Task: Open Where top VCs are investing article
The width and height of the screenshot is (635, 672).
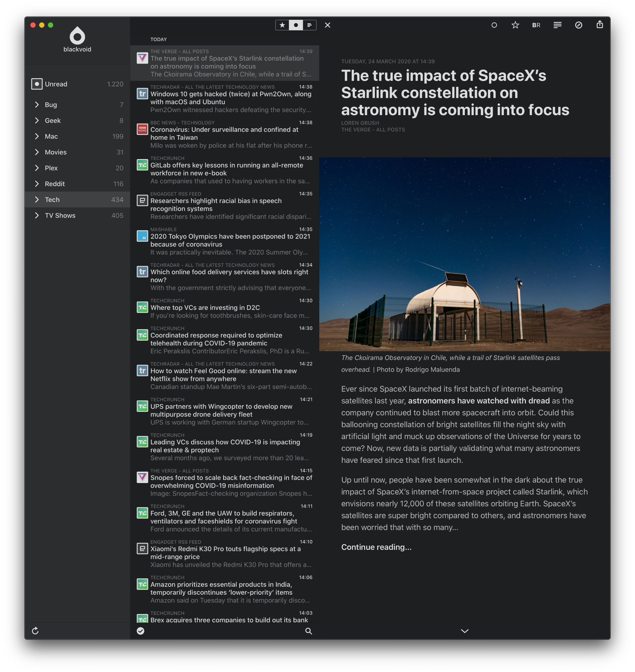Action: pos(224,308)
